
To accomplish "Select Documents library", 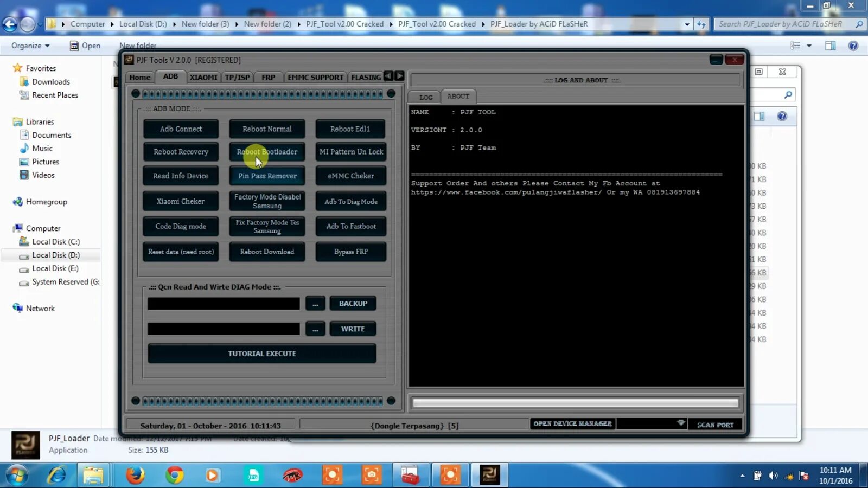I will (52, 135).
